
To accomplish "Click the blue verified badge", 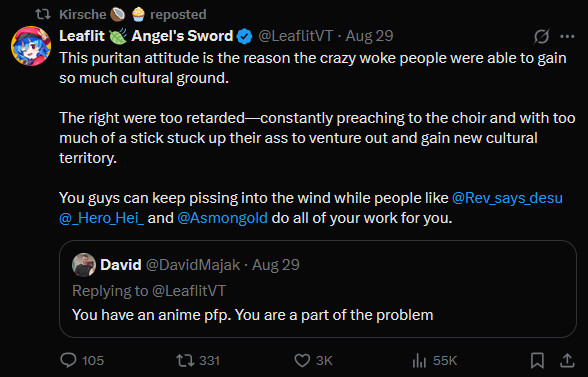I will (244, 36).
